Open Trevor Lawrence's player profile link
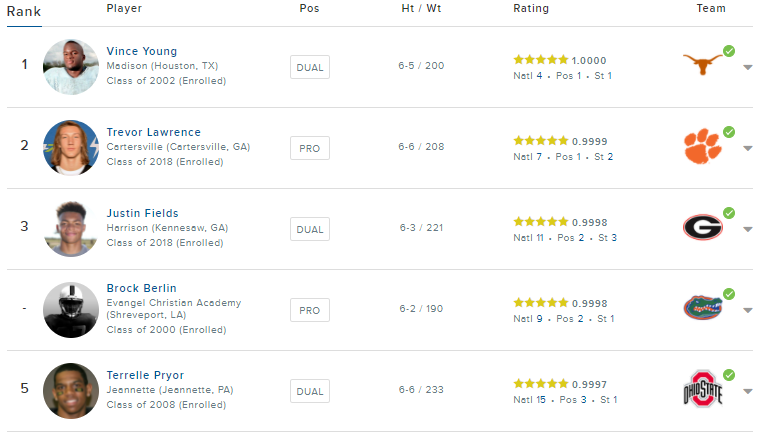This screenshot has width=766, height=438. tap(153, 132)
